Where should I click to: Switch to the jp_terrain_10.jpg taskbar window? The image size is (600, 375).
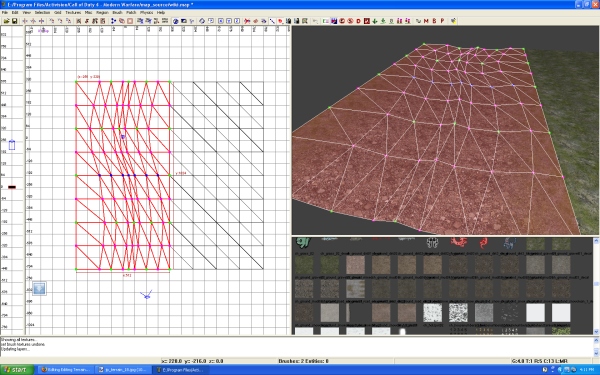123,370
